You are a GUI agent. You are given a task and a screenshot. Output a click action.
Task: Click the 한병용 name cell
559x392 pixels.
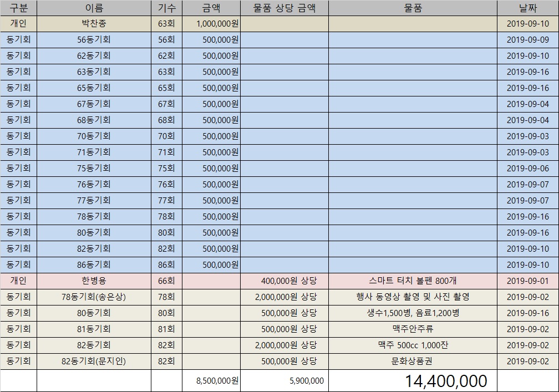94,281
